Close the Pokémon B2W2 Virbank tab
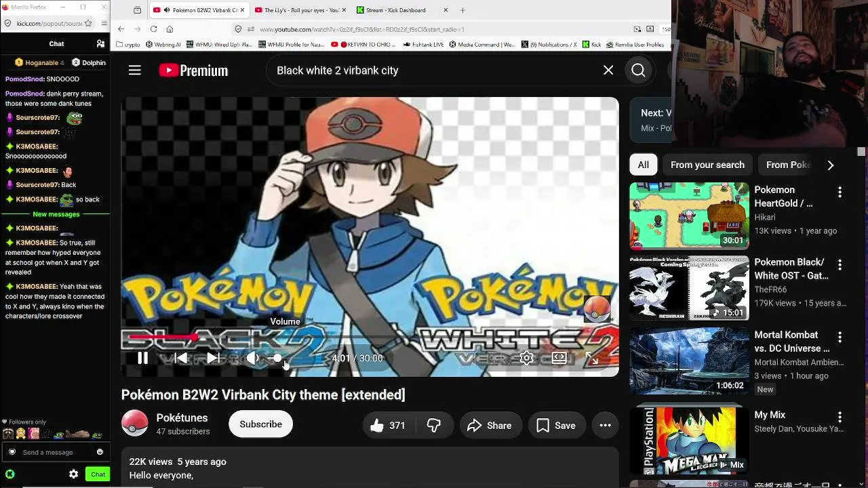868x488 pixels. pyautogui.click(x=241, y=10)
